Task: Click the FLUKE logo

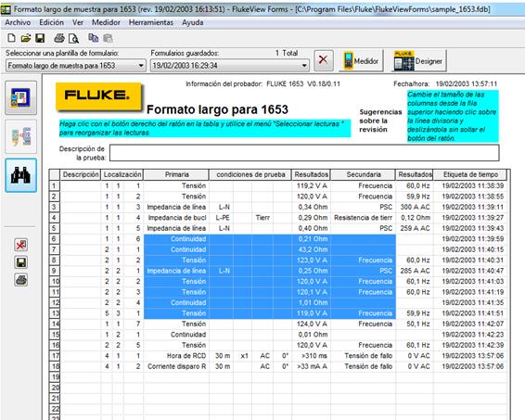Action: click(98, 96)
